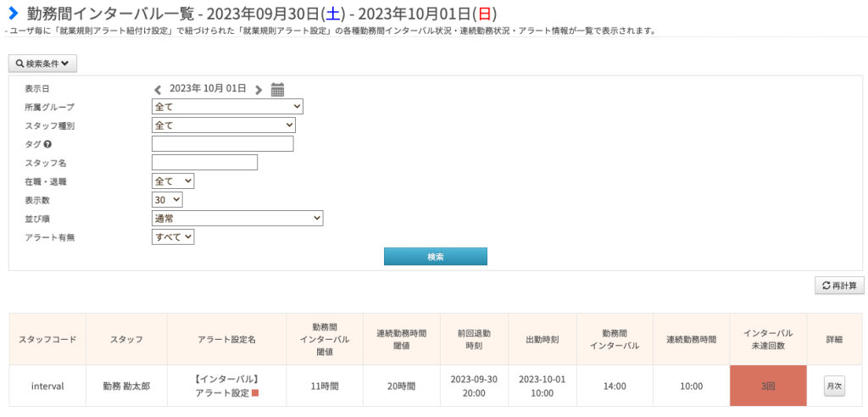This screenshot has width=868, height=417.
Task: Click 【インターバル】アラート設定 alert name
Action: pyautogui.click(x=227, y=386)
